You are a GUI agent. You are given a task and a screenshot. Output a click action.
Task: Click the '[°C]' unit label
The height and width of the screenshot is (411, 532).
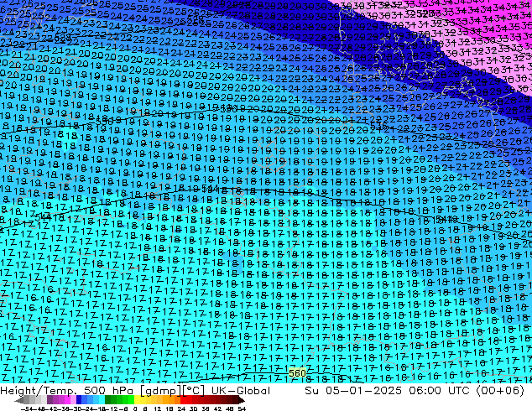(193, 391)
